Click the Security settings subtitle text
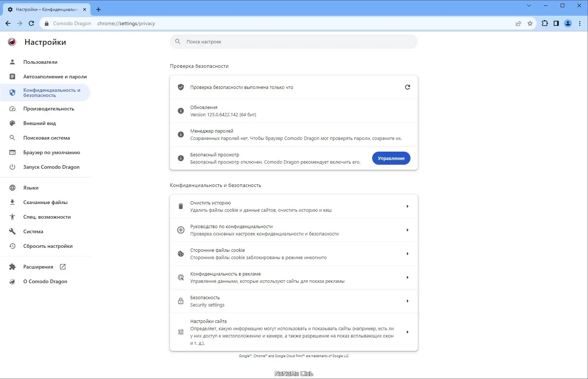 pyautogui.click(x=207, y=305)
